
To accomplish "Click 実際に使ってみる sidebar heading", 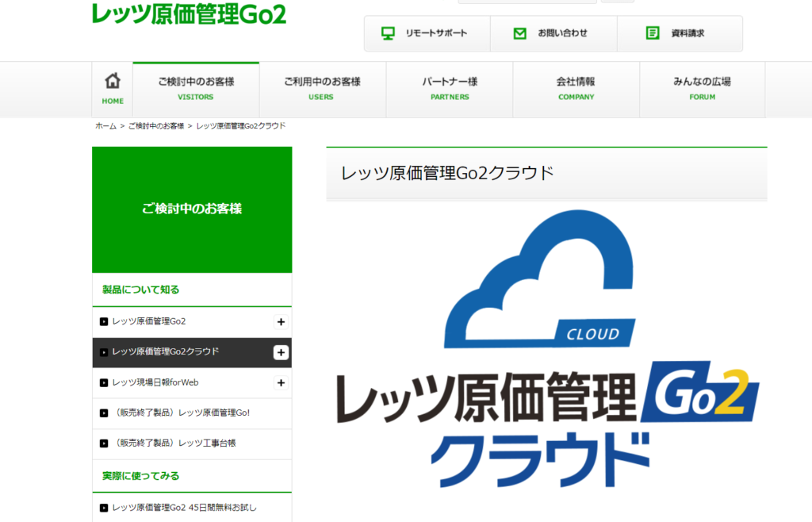I will click(x=141, y=476).
